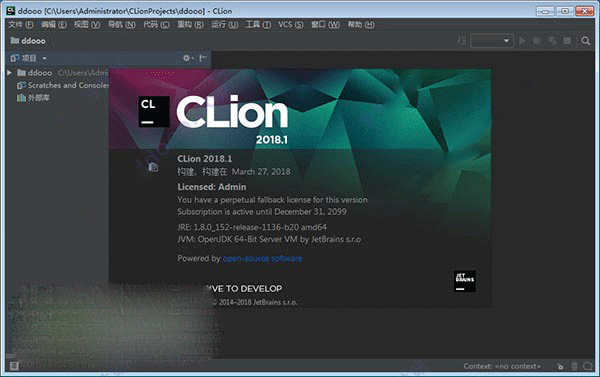Image resolution: width=600 pixels, height=377 pixels.
Task: Click the JetBrains logo in about dialog
Action: (465, 281)
